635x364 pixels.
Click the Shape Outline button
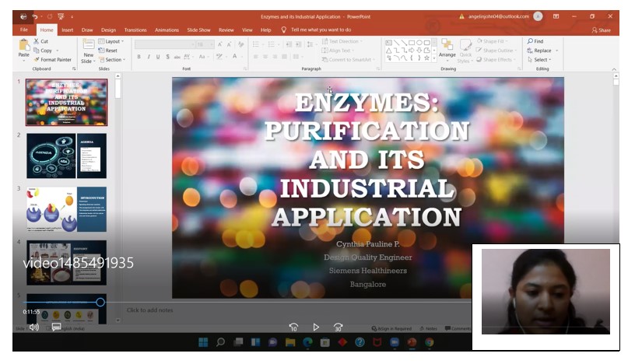[x=496, y=51]
